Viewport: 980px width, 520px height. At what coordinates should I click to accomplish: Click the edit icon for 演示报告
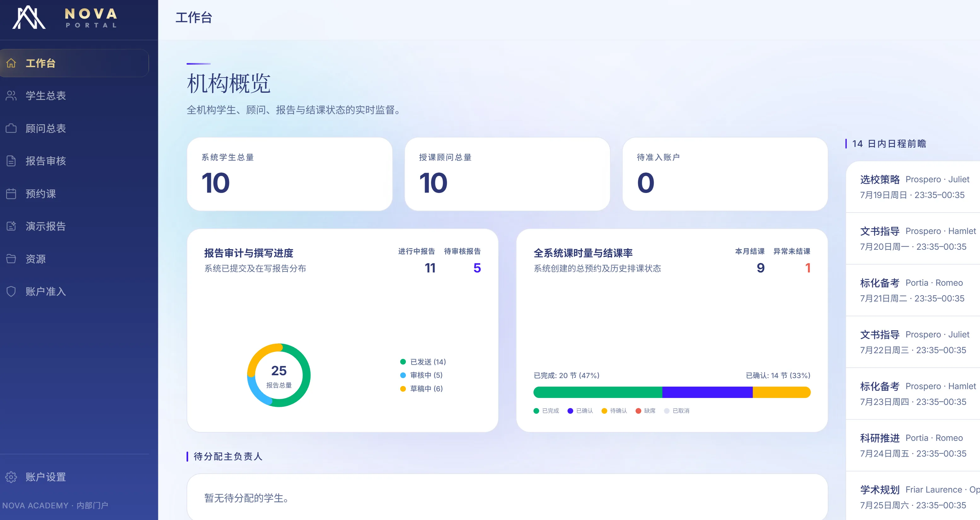pyautogui.click(x=11, y=226)
